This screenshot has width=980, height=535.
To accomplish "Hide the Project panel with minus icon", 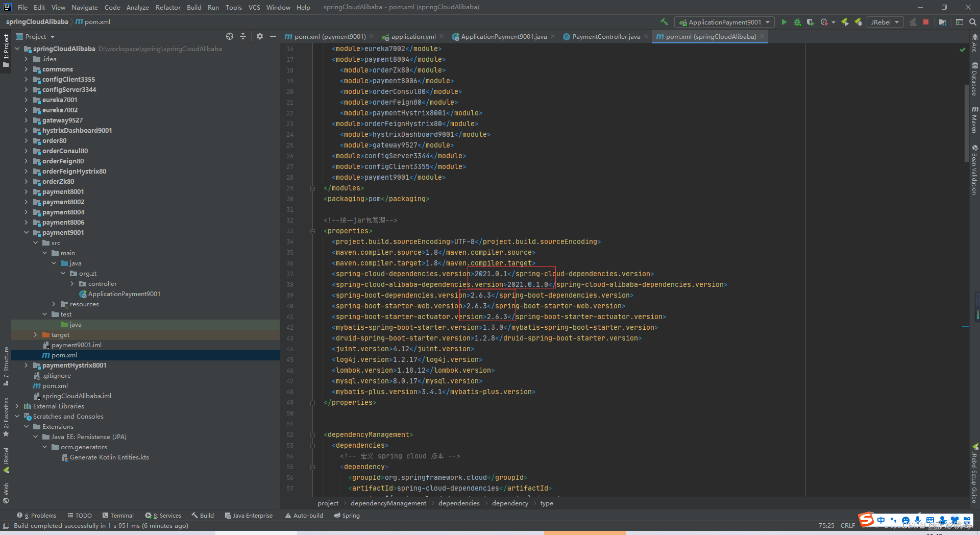I will (x=273, y=36).
